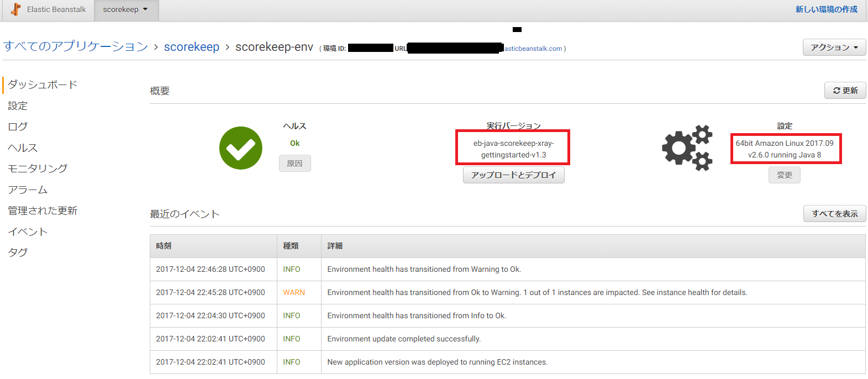Click the Elastic Beanstalk logo icon

tap(15, 9)
